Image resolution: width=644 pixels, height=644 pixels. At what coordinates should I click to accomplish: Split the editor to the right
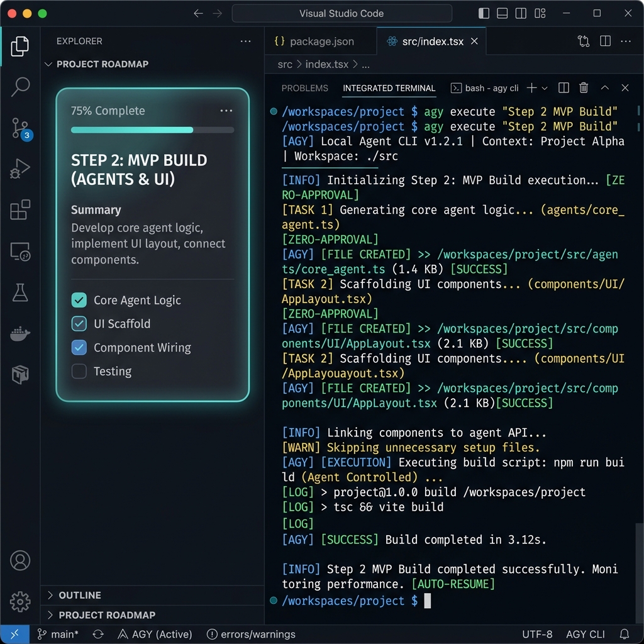(605, 41)
